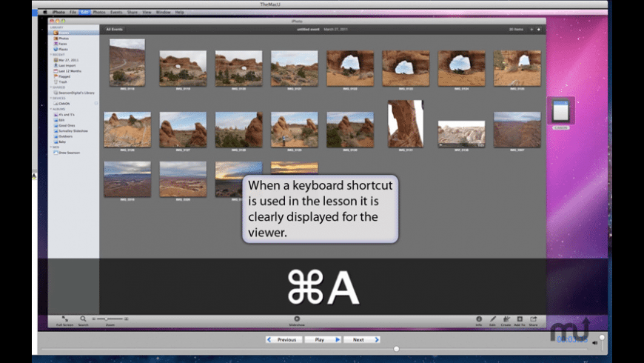Image resolution: width=644 pixels, height=363 pixels.
Task: Select the tall rock arch photo thumbnail
Action: (406, 124)
